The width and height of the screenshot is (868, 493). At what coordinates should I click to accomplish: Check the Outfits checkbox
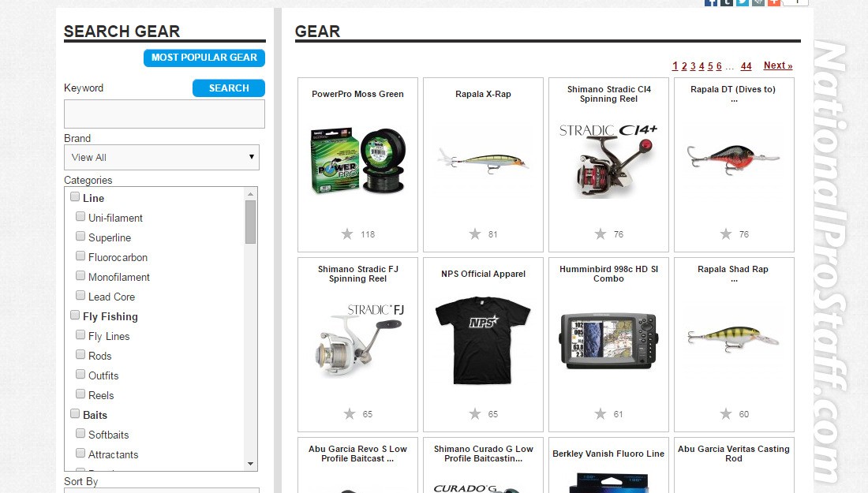point(80,374)
